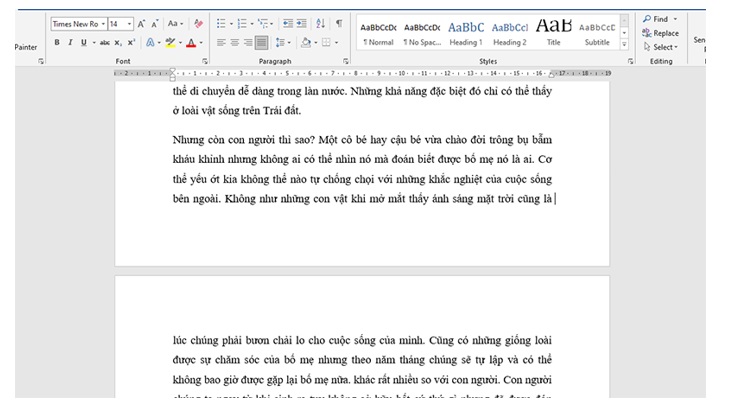Align text to the left
This screenshot has height=415, width=748.
pos(221,43)
